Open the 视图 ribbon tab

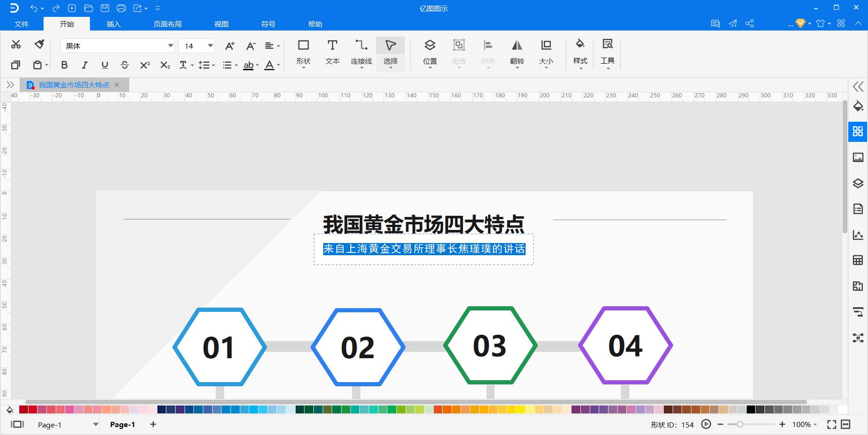[221, 23]
